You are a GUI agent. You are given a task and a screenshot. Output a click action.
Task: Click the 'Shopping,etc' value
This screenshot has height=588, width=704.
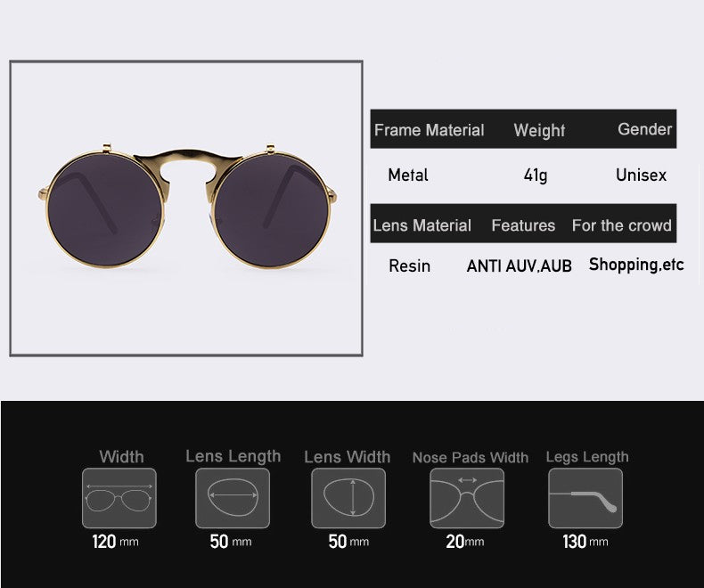(636, 265)
